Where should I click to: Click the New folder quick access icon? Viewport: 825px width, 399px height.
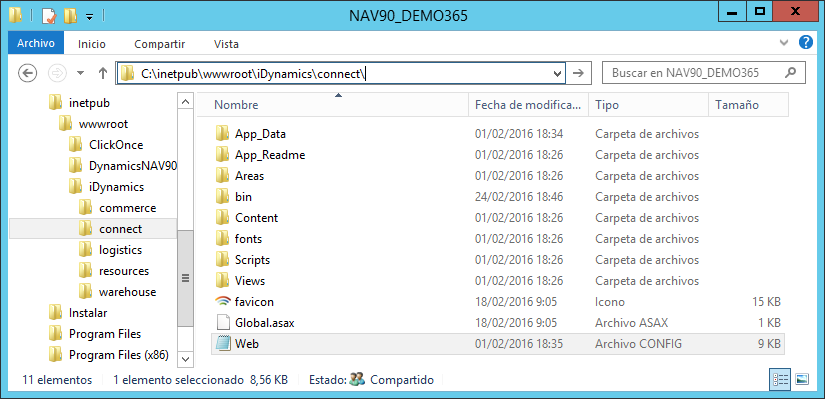[70, 16]
